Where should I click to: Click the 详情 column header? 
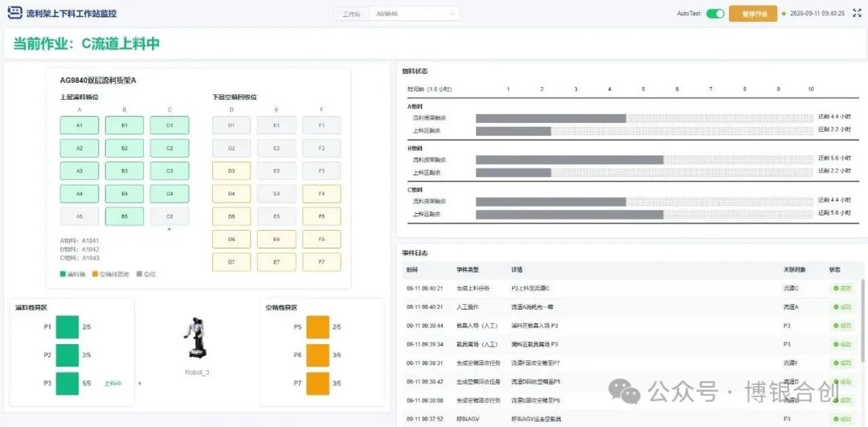click(517, 269)
